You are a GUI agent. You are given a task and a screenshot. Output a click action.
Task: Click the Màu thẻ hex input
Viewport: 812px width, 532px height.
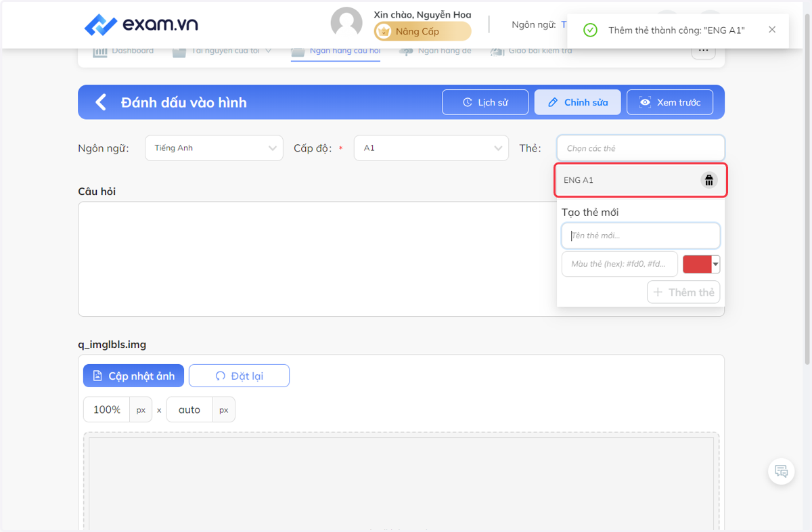click(620, 264)
